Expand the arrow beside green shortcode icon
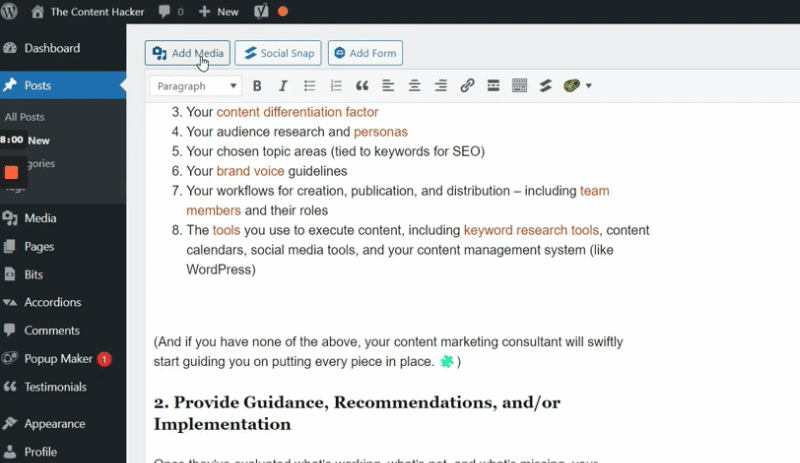Screen dimensions: 800x463 [x=589, y=86]
